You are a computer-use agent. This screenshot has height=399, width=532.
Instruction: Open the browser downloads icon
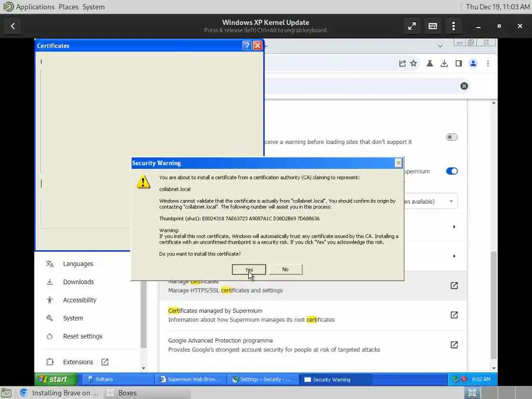click(444, 63)
